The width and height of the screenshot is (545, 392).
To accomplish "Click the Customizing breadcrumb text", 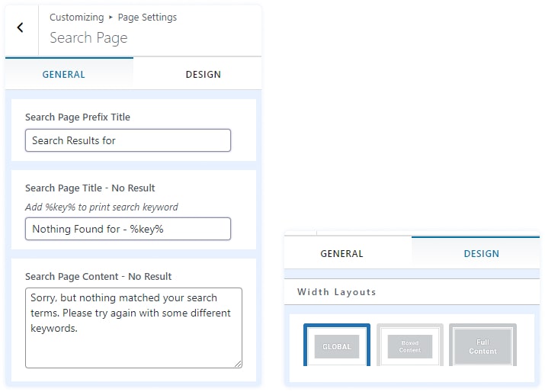I will (x=76, y=17).
